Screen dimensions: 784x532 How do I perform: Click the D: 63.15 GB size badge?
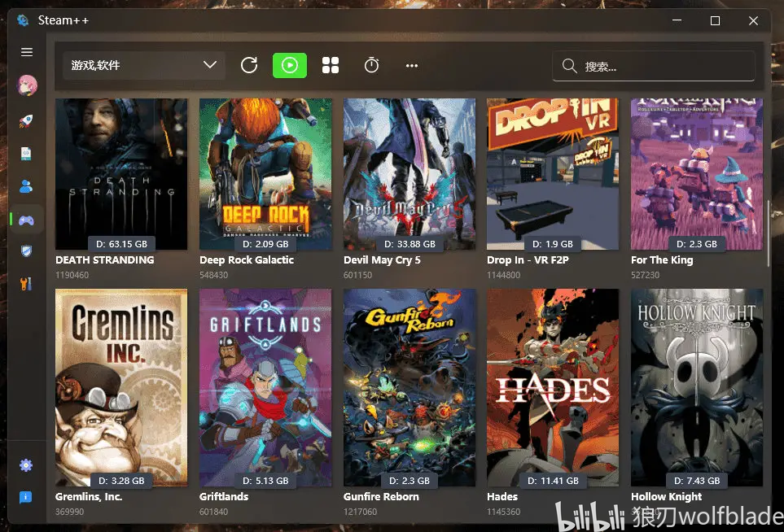pos(121,244)
